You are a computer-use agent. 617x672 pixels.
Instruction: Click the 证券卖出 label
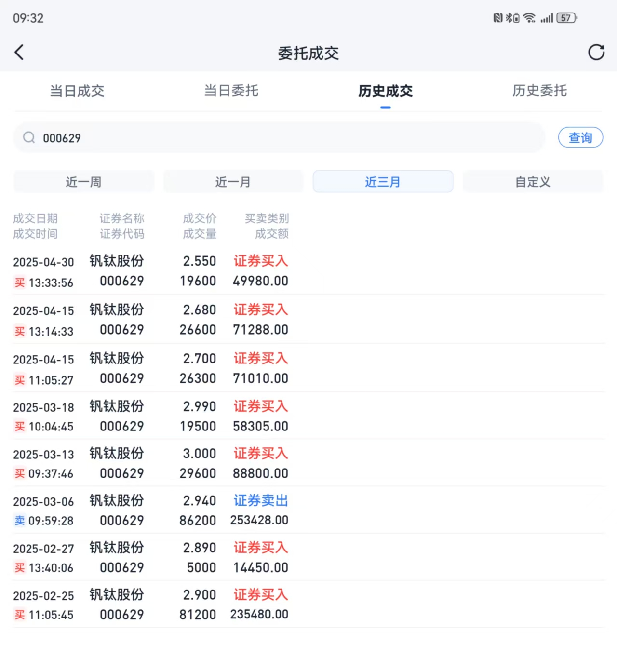pos(261,500)
